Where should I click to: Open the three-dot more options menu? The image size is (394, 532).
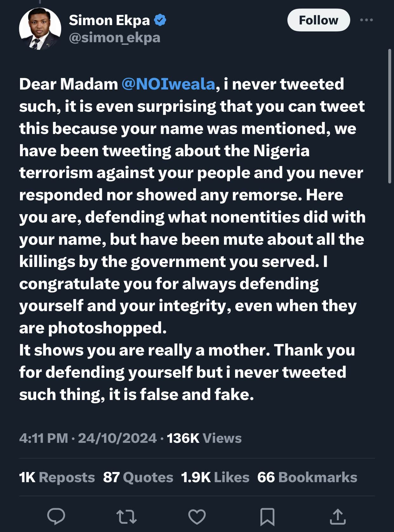(366, 20)
